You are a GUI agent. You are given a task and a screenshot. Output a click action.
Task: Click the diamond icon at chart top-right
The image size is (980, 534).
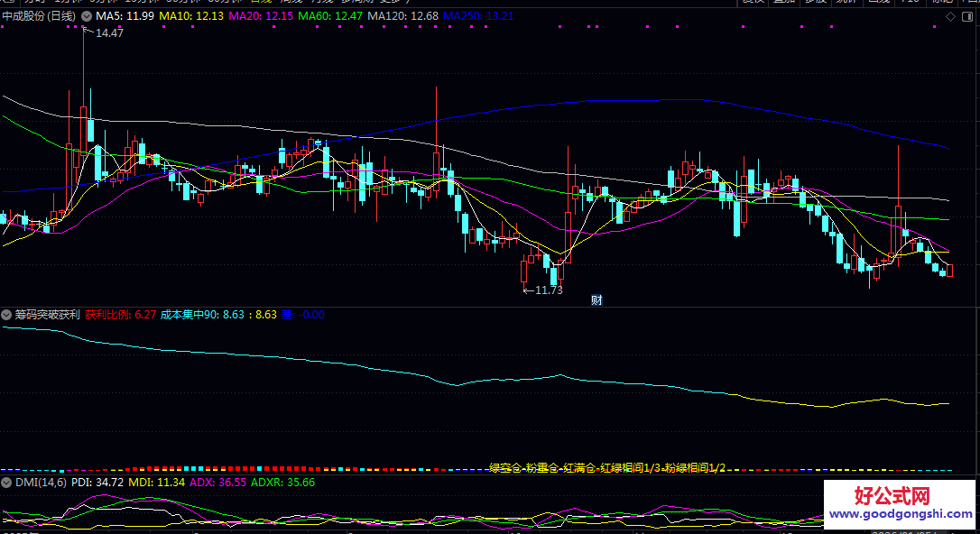click(x=950, y=17)
